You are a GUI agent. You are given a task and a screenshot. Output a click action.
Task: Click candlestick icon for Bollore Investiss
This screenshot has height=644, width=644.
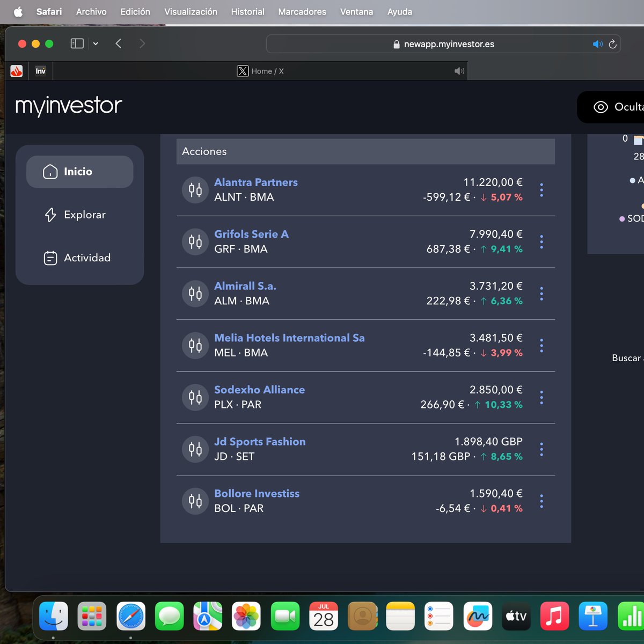point(195,501)
